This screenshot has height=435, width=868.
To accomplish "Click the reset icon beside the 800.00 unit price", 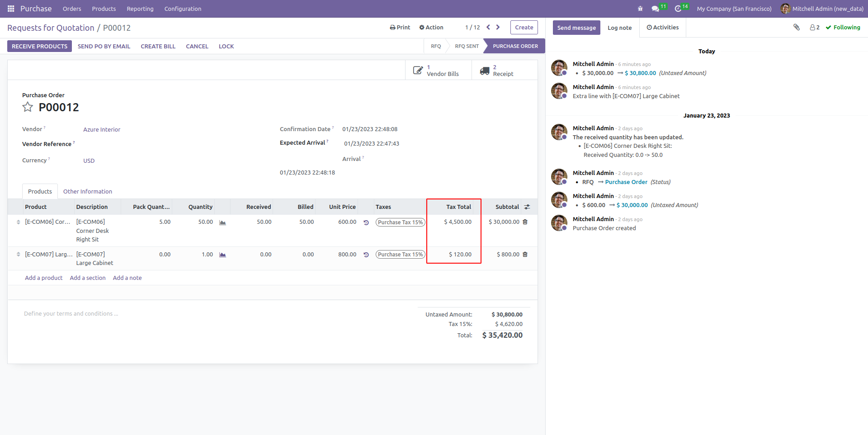I will click(366, 255).
